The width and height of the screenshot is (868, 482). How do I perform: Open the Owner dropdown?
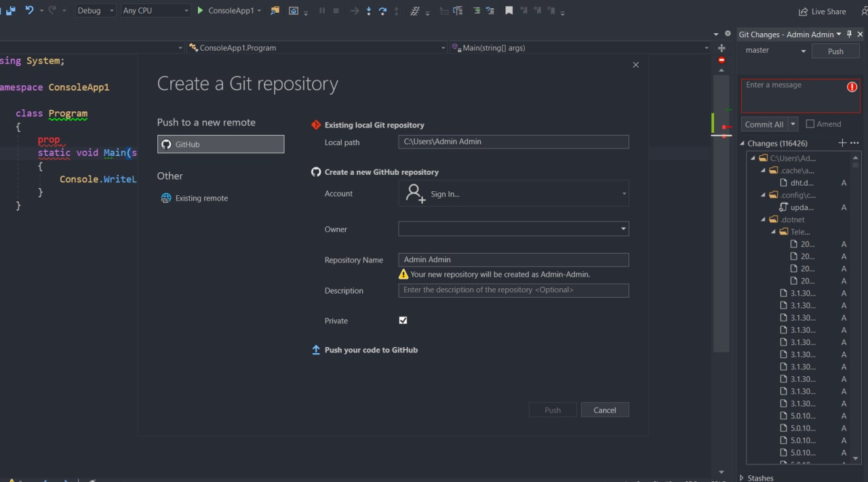click(513, 229)
